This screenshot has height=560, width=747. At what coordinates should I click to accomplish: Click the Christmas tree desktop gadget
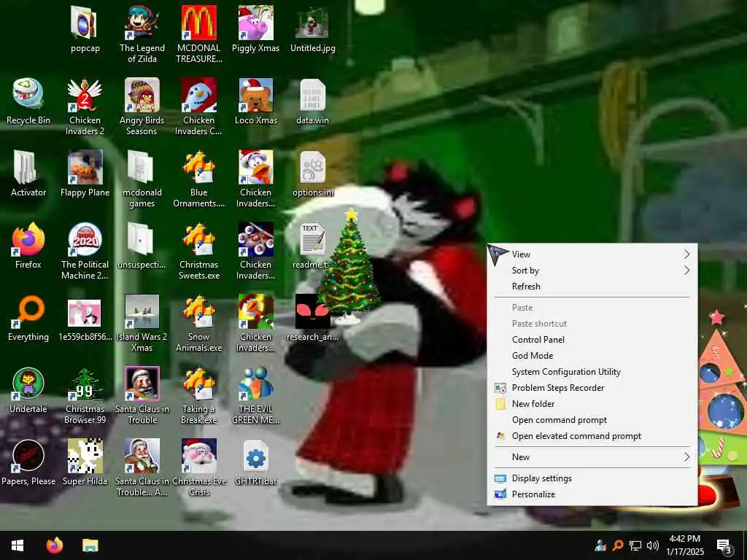pos(349,267)
